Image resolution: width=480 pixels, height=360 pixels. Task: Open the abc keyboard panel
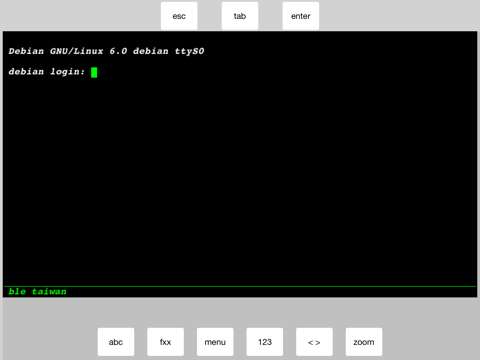(116, 342)
